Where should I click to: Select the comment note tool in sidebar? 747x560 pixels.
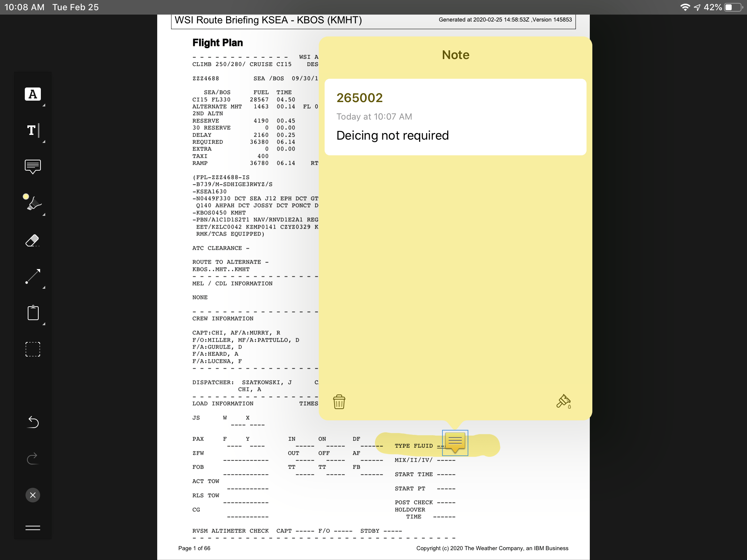(x=32, y=167)
